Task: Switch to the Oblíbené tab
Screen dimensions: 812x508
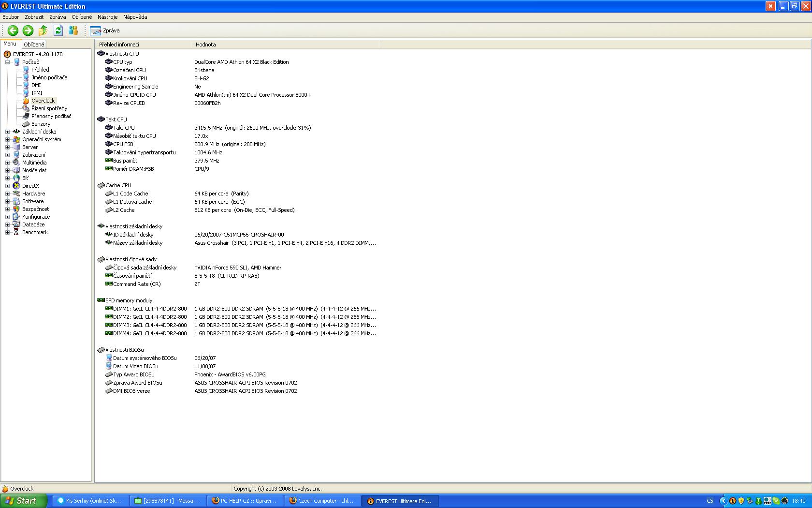Action: pos(34,45)
